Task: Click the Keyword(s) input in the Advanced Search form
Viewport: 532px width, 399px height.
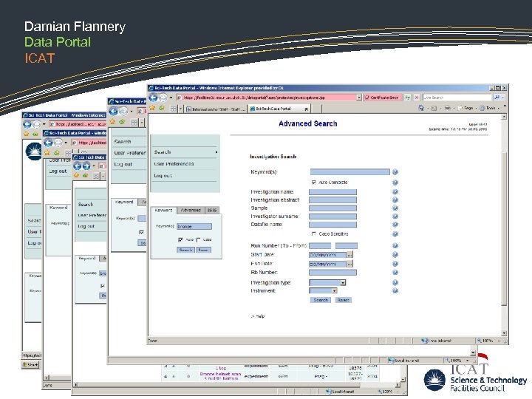Action: pyautogui.click(x=349, y=171)
